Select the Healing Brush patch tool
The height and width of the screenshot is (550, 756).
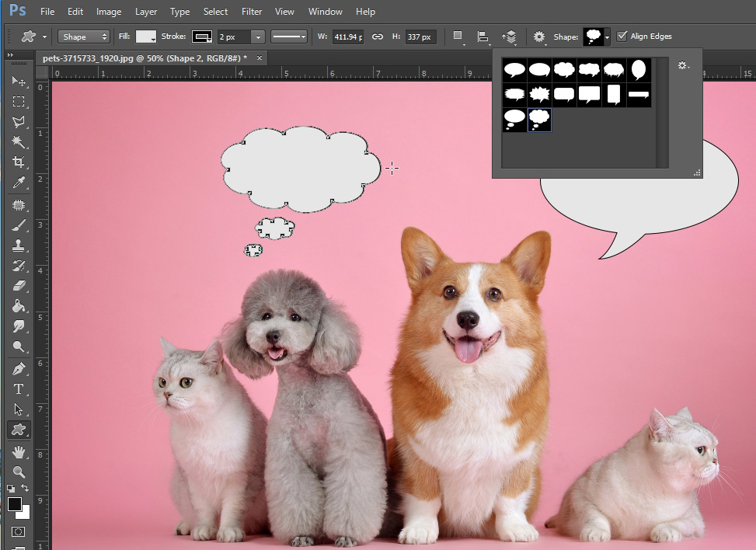point(19,205)
